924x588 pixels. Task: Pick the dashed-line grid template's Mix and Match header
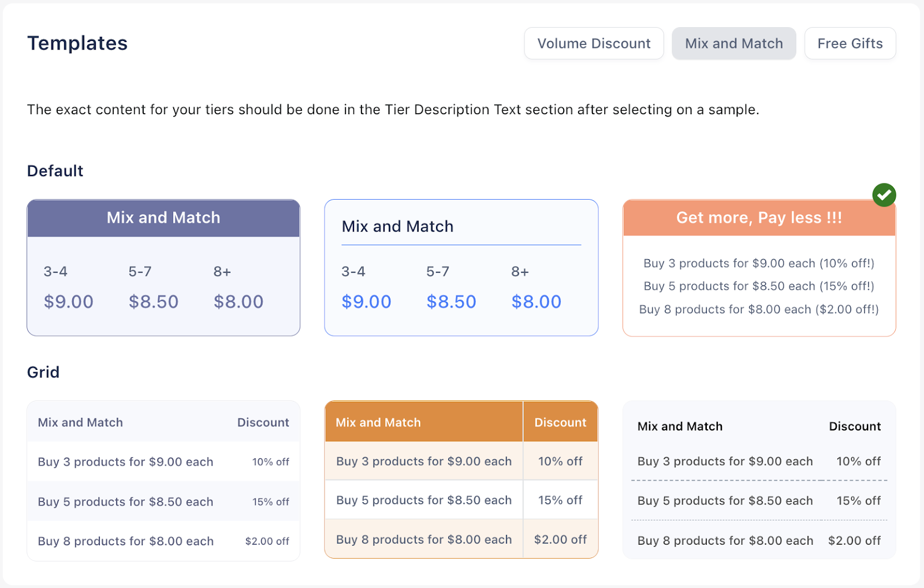[680, 426]
